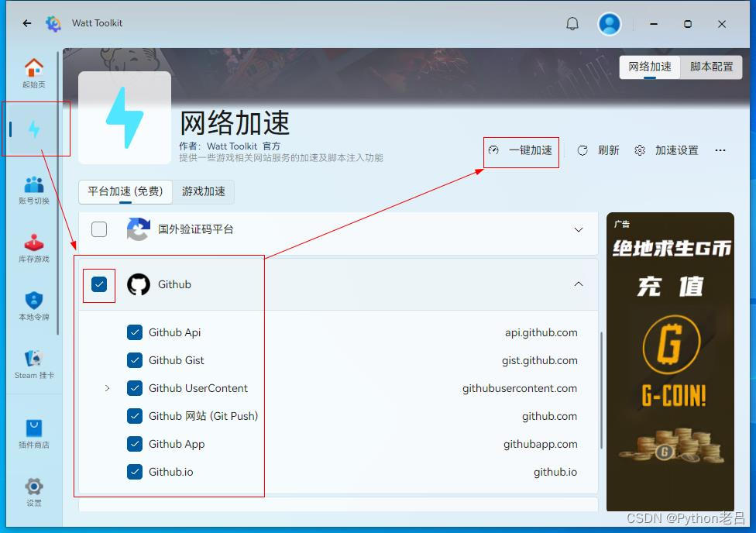Click 国外验证码平台 row label

click(196, 229)
